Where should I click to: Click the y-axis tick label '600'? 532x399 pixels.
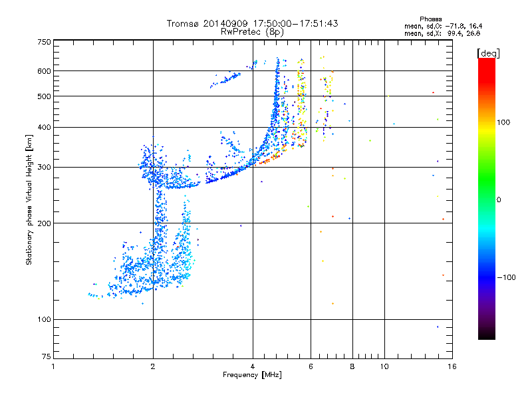pyautogui.click(x=44, y=71)
